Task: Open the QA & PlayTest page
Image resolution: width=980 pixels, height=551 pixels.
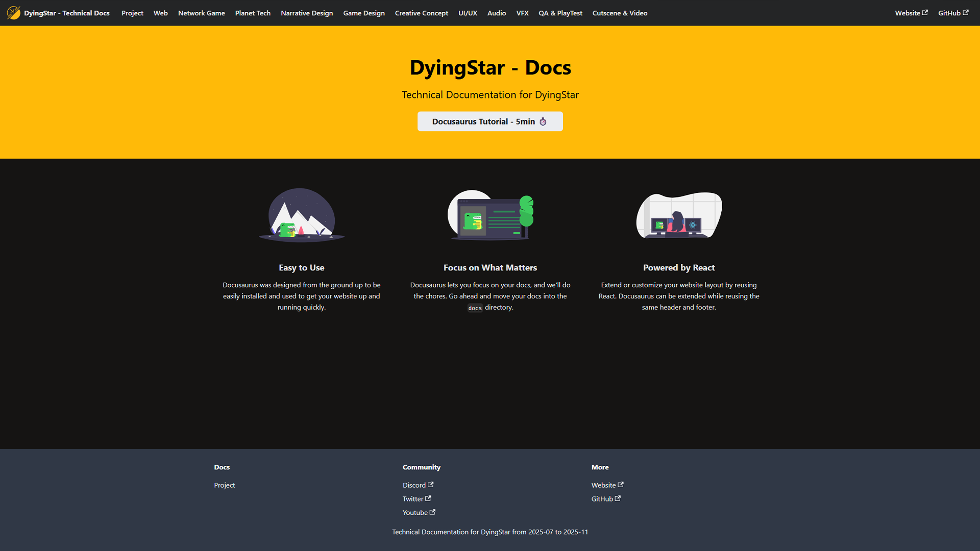Action: tap(560, 13)
